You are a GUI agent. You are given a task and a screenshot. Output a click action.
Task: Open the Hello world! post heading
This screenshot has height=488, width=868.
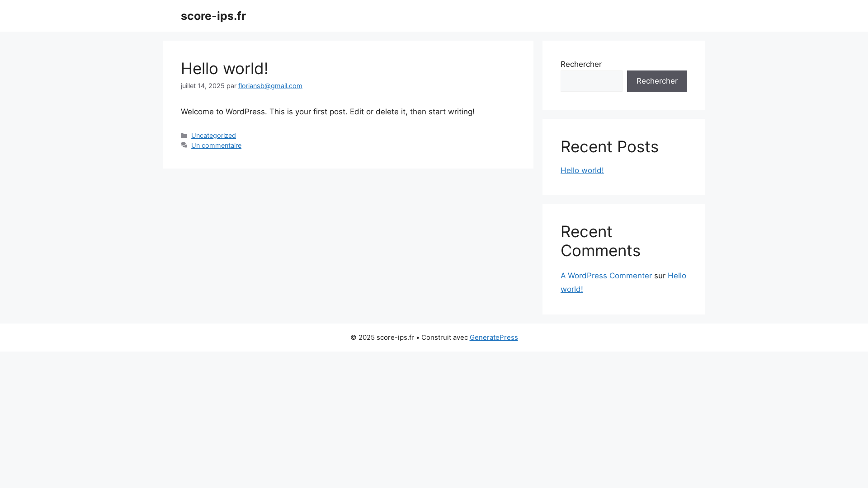pos(225,69)
